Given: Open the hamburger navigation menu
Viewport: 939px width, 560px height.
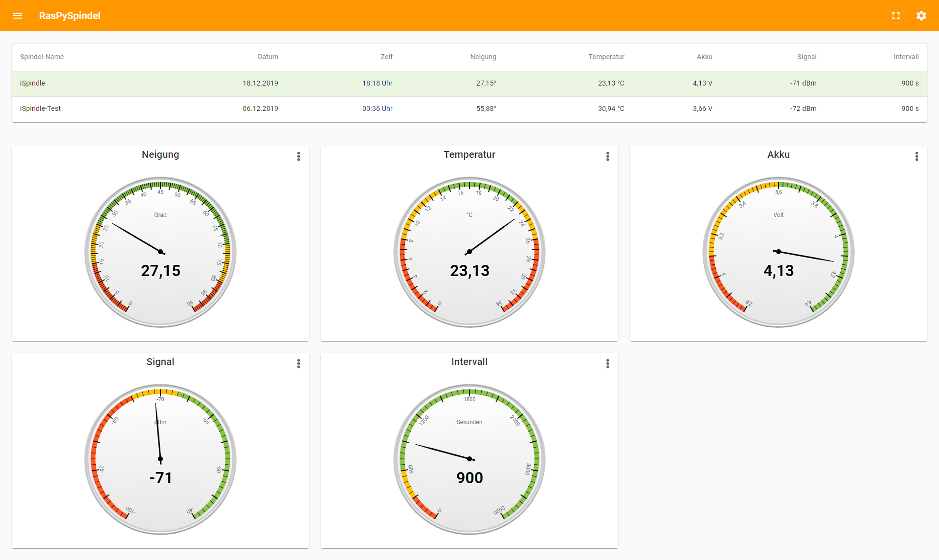Looking at the screenshot, I should pyautogui.click(x=18, y=16).
